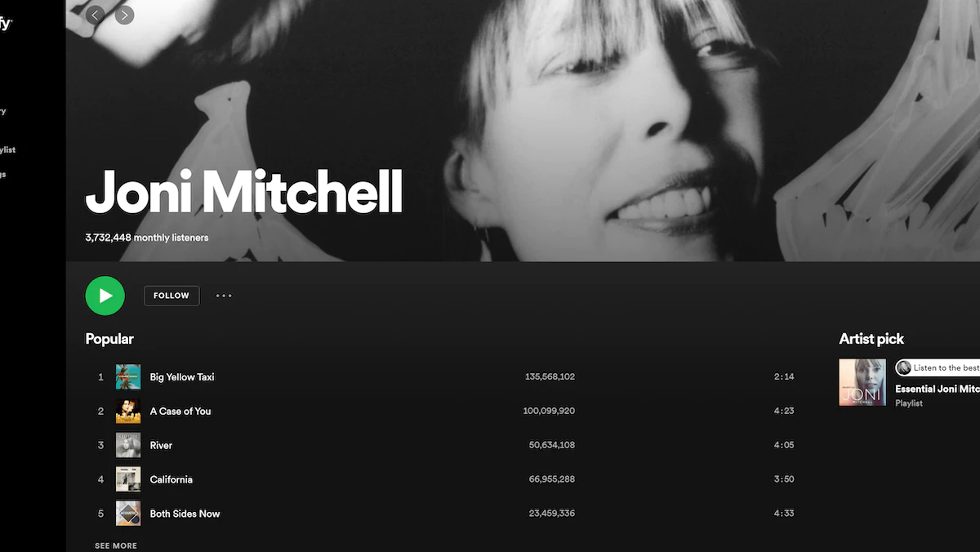Open Essential Joni Mitchell playlist cover

click(x=862, y=382)
